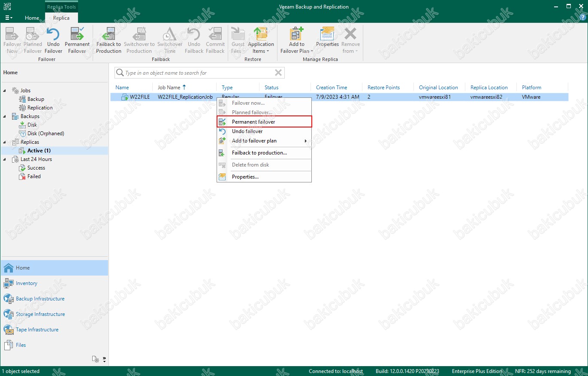
Task: Open the Application Items dropdown in the ribbon
Action: click(x=261, y=40)
